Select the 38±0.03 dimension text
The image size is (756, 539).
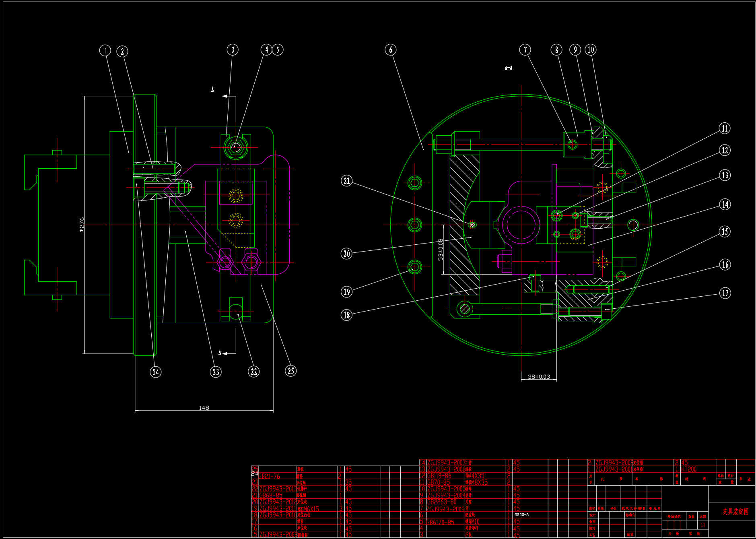tap(539, 377)
